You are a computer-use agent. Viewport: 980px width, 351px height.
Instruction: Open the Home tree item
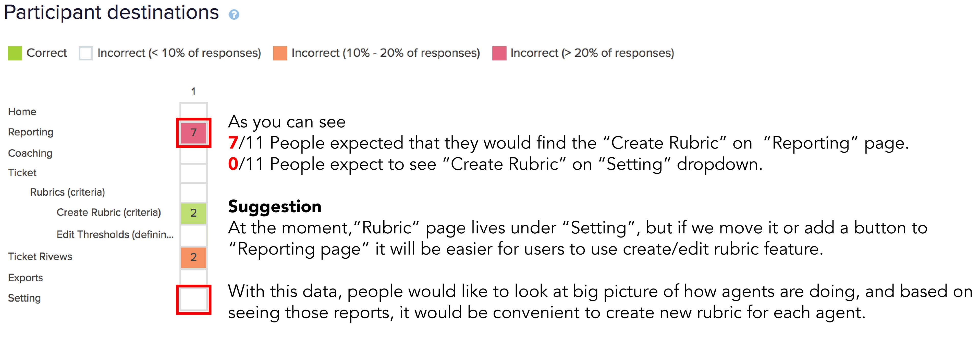point(22,112)
